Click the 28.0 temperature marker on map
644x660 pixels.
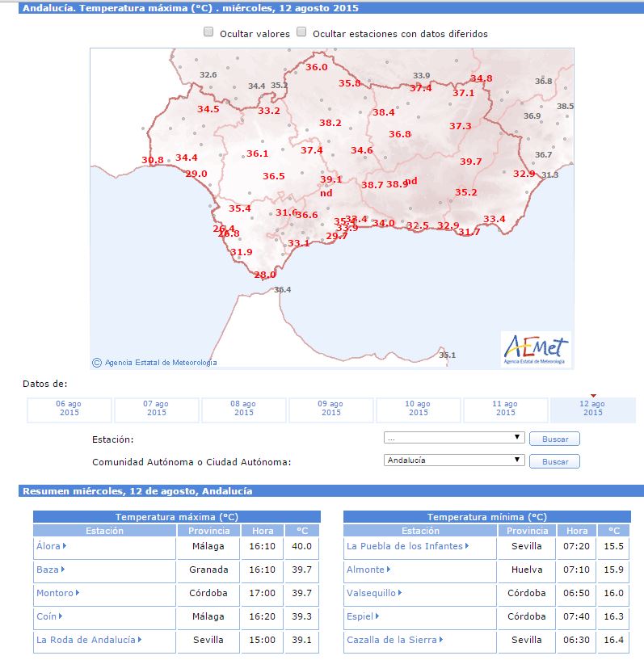click(x=265, y=275)
